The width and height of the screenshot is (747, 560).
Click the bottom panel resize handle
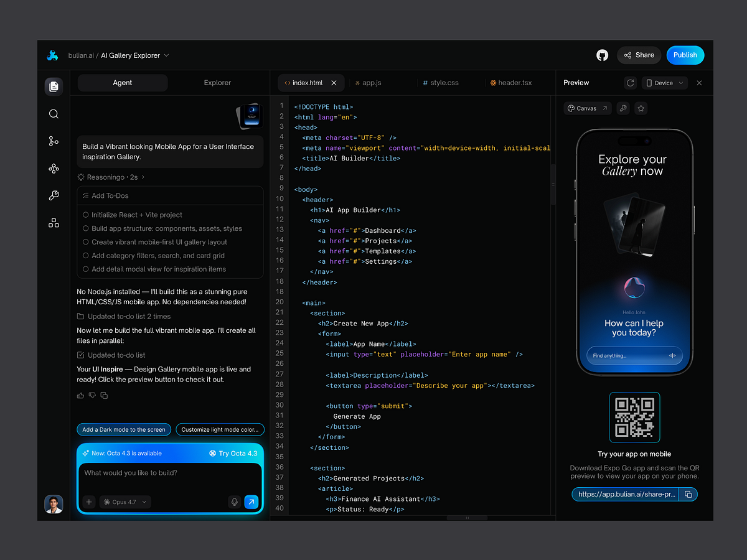coord(467,518)
